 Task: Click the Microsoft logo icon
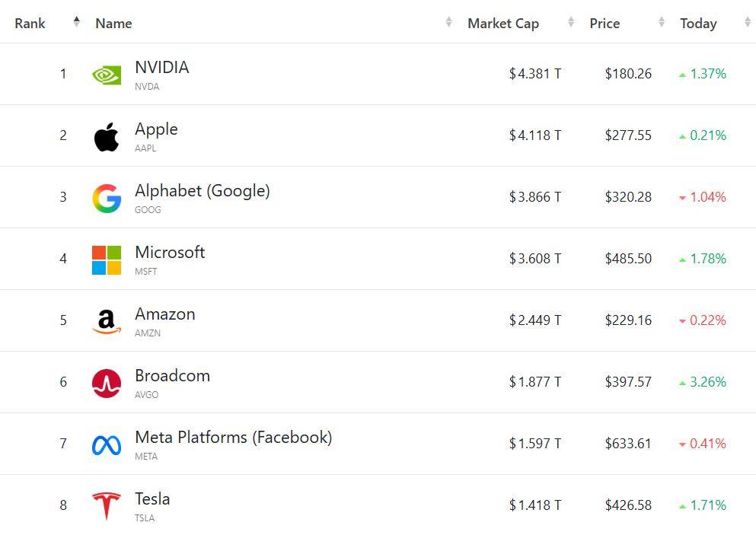107,260
